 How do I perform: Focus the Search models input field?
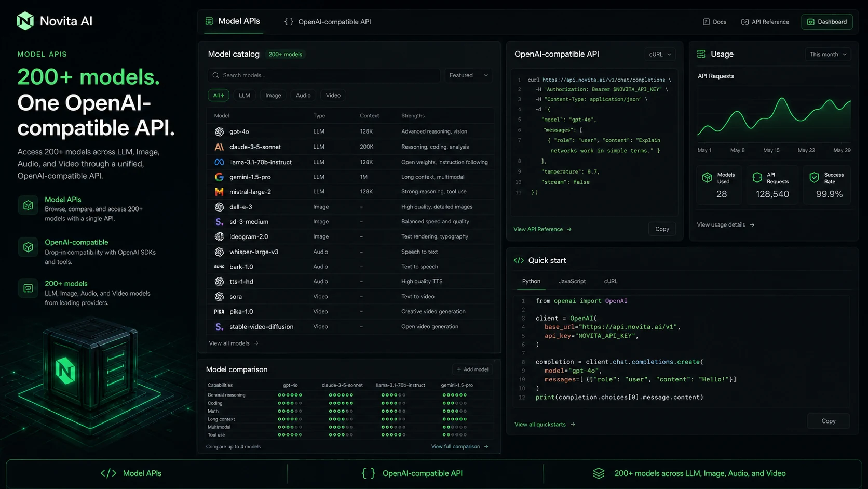tap(324, 75)
